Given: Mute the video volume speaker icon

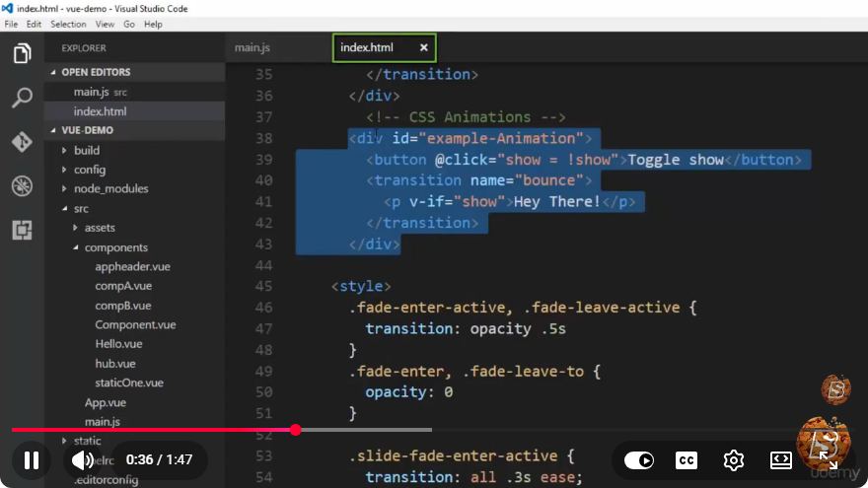Looking at the screenshot, I should (83, 459).
